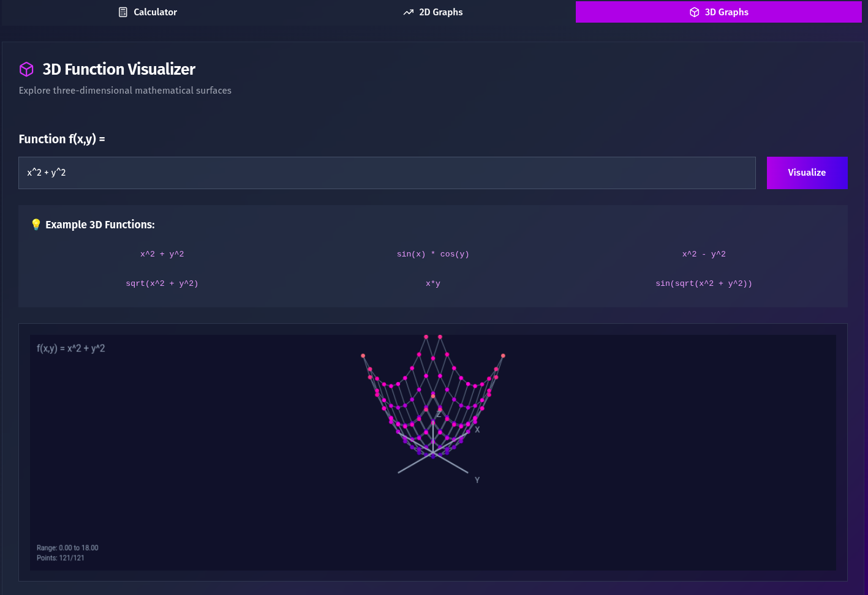Click the cube icon beside 3D Graphs
Viewport: 868px width, 595px height.
tap(694, 12)
